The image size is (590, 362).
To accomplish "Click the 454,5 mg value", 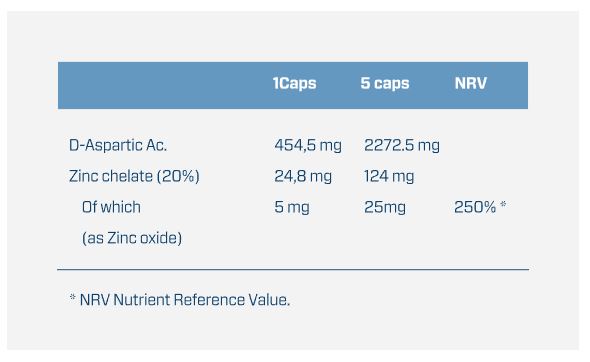I will (308, 146).
